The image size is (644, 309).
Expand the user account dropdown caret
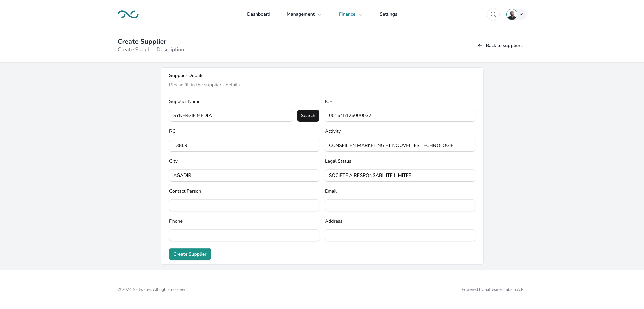pyautogui.click(x=521, y=14)
